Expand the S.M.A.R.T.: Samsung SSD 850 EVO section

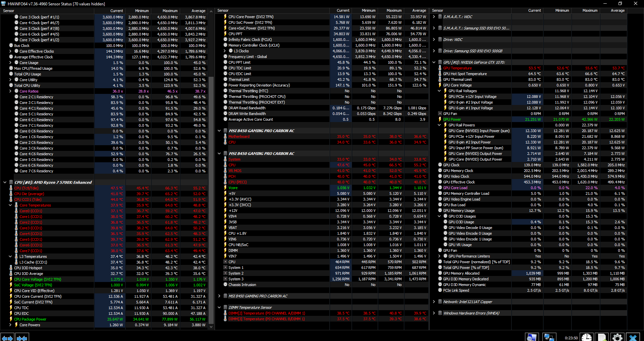coord(434,28)
